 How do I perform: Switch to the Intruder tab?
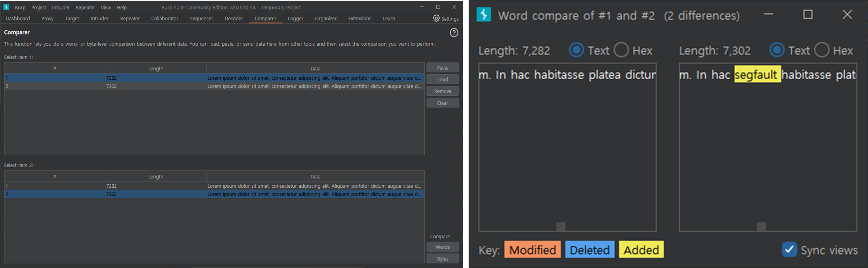click(100, 19)
